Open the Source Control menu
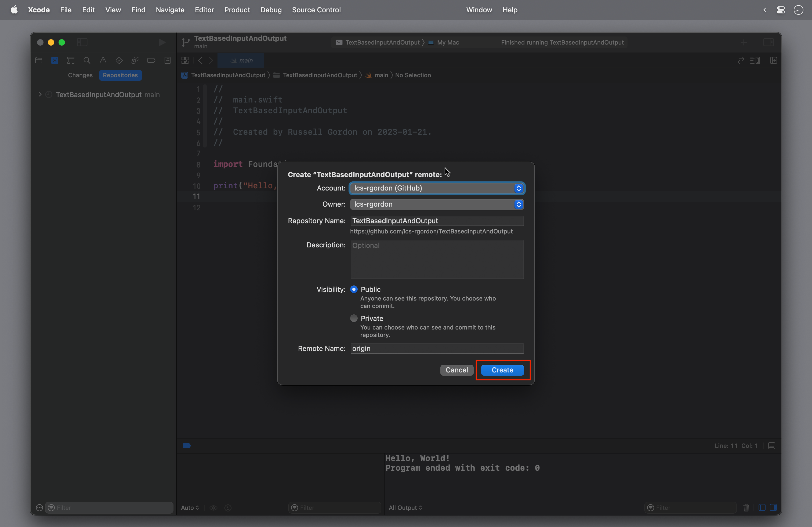The height and width of the screenshot is (527, 812). click(x=316, y=10)
